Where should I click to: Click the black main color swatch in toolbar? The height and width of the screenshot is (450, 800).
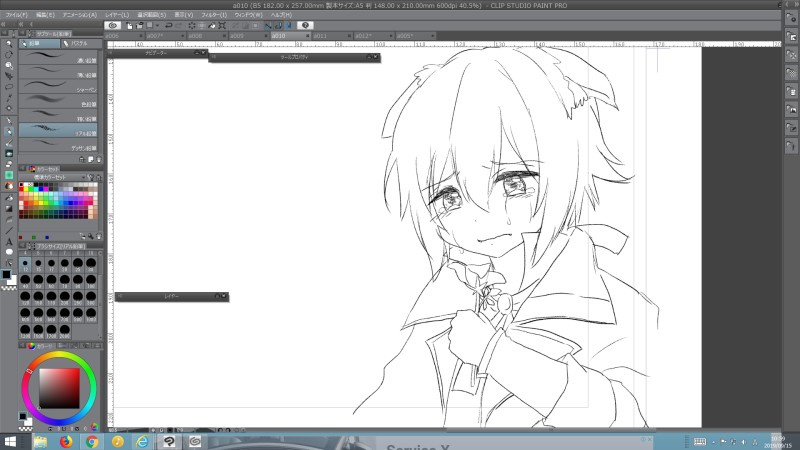tap(6, 274)
